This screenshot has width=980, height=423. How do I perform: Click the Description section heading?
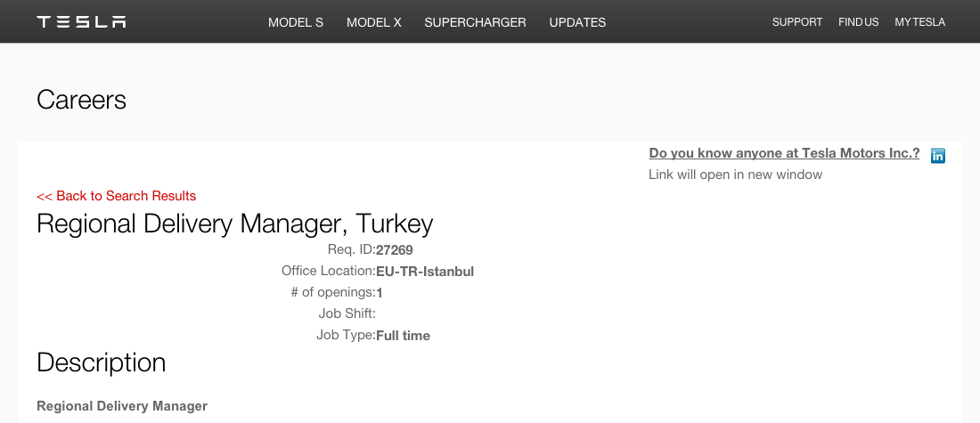(x=101, y=362)
